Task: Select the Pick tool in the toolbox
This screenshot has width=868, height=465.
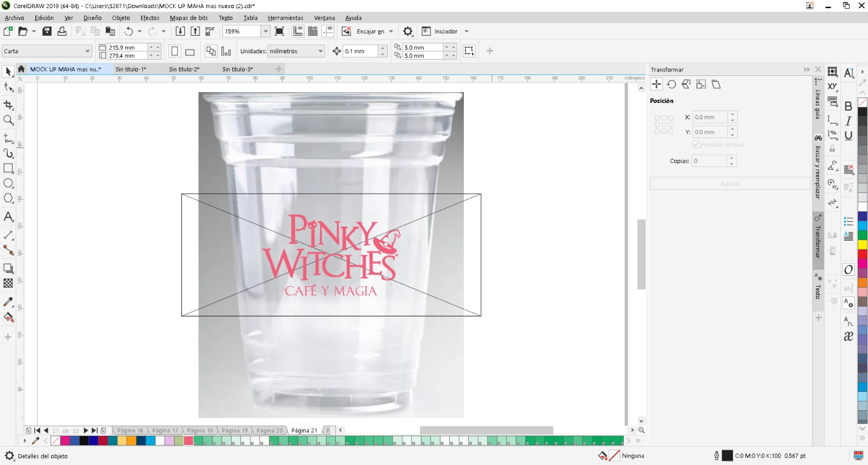Action: pos(8,71)
